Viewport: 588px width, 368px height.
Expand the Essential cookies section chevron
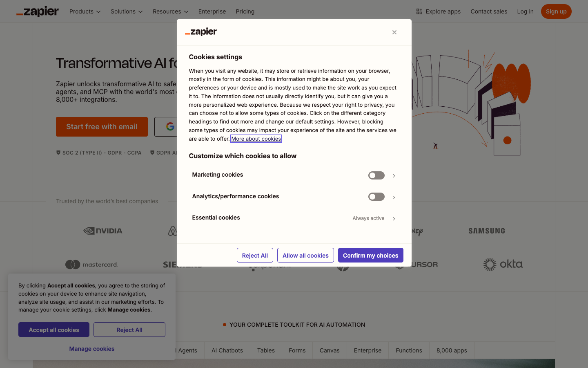[394, 218]
